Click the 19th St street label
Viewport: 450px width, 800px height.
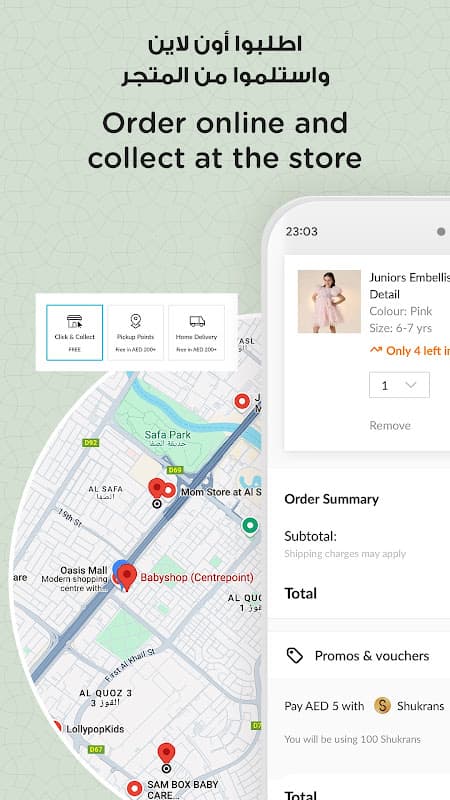pos(70,517)
